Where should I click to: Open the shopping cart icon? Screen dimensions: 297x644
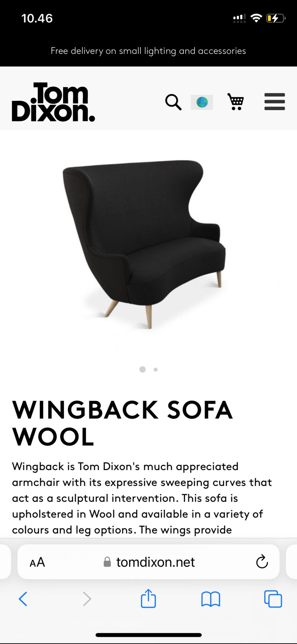(x=236, y=102)
